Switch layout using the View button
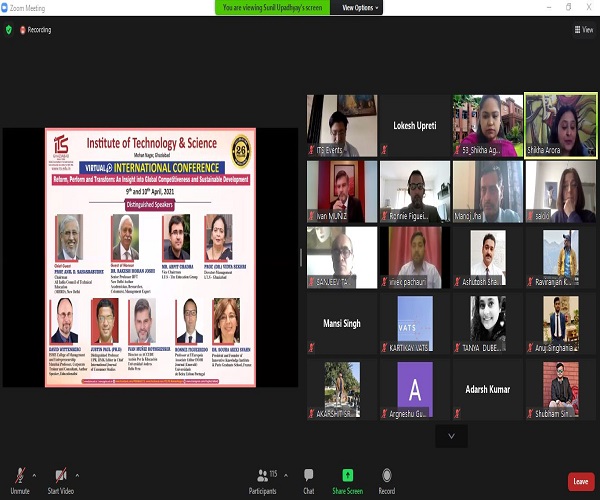The width and height of the screenshot is (600, 500). tap(584, 30)
